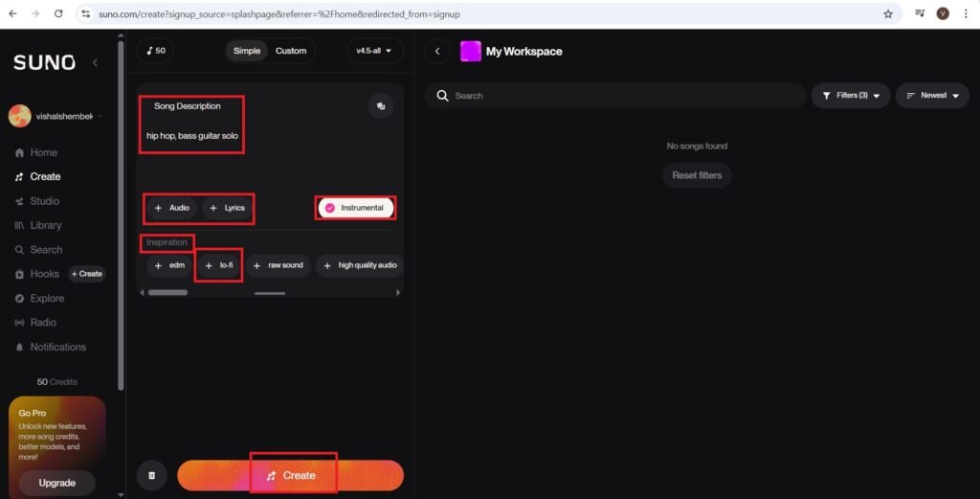
Task: Open Radio from the left sidebar
Action: pos(43,323)
